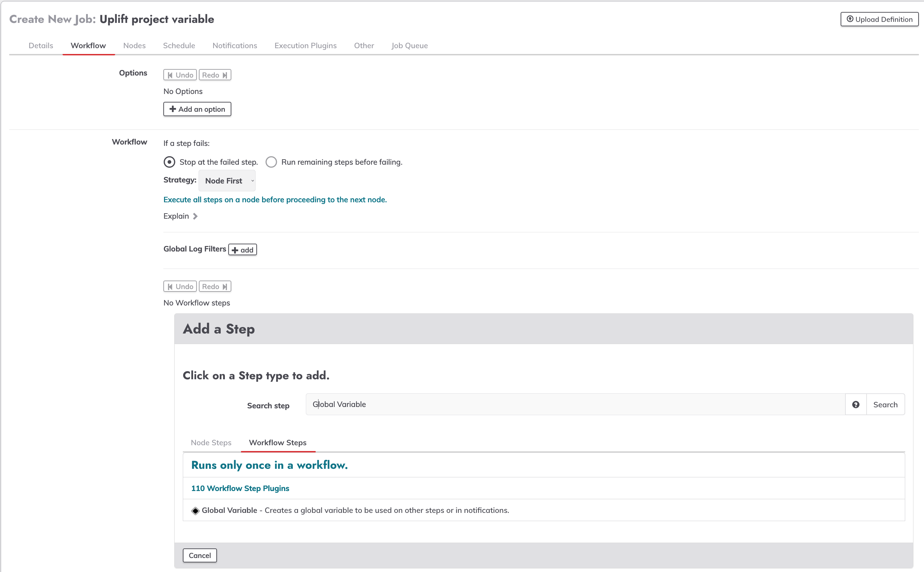
Task: Click the Upload Definition button
Action: 879,19
